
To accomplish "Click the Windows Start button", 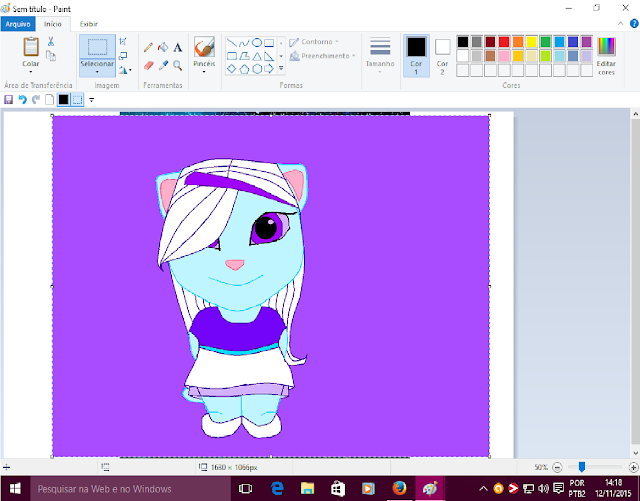I will coord(15,489).
